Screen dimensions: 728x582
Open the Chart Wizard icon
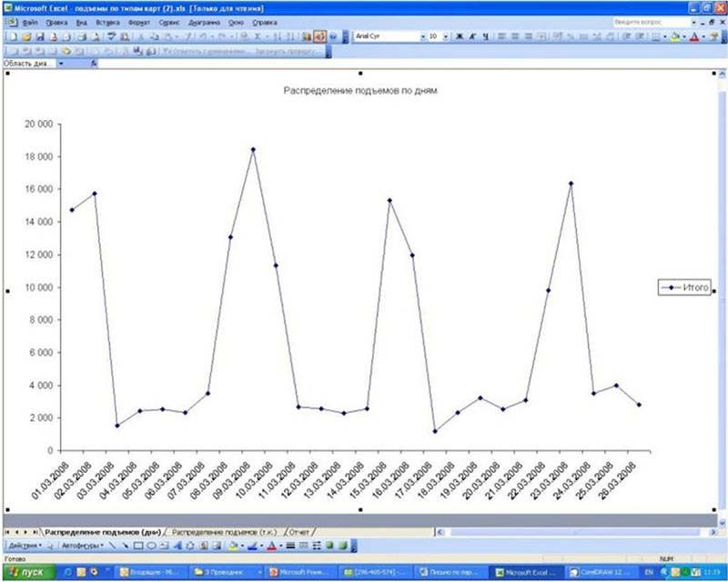pyautogui.click(x=307, y=36)
